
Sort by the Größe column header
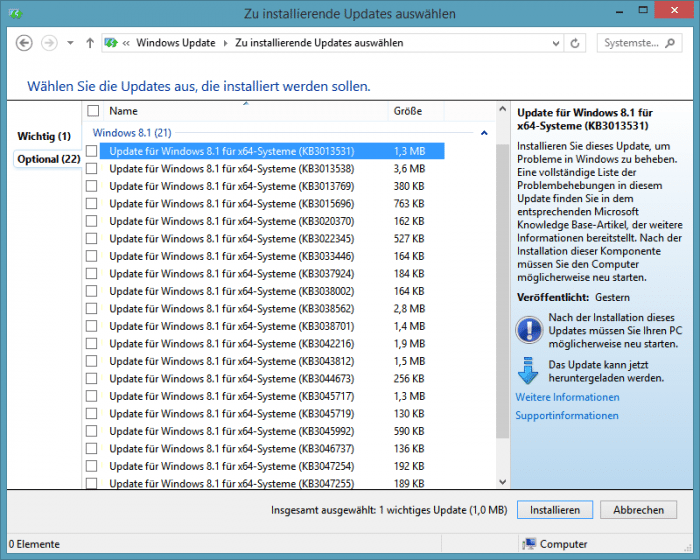[416, 111]
